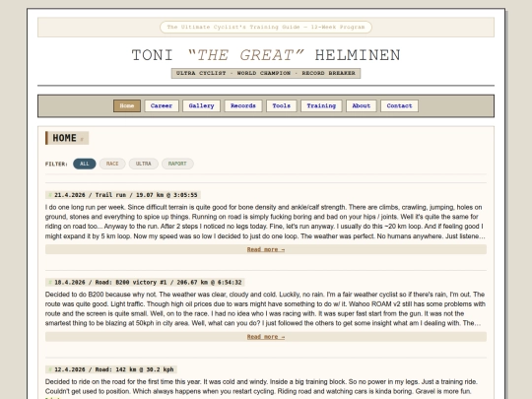Select the Home navigation tab

click(x=127, y=105)
